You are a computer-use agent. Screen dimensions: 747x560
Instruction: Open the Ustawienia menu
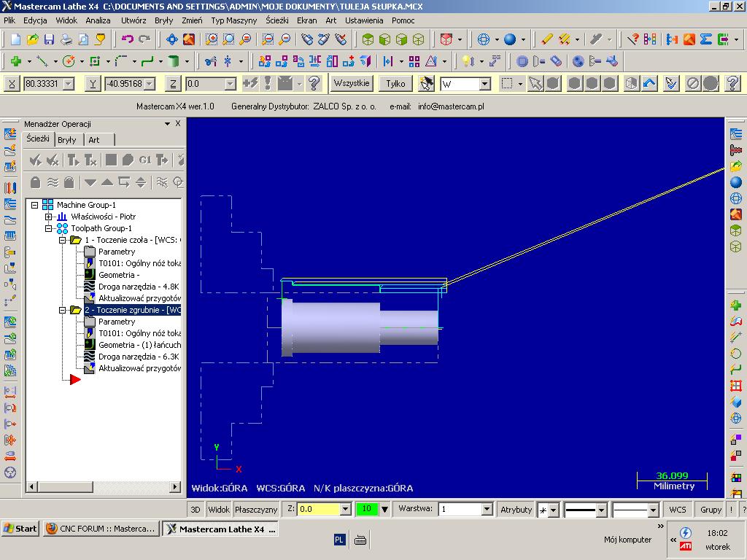point(364,20)
